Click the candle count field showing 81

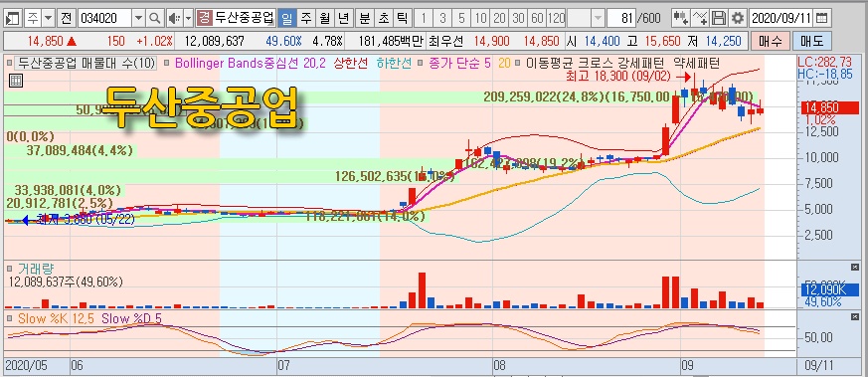(x=621, y=18)
